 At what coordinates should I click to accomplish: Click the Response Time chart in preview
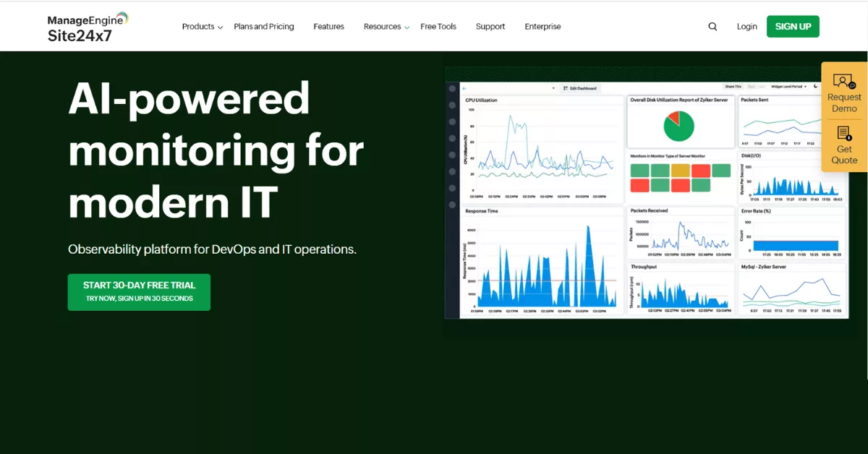click(543, 261)
